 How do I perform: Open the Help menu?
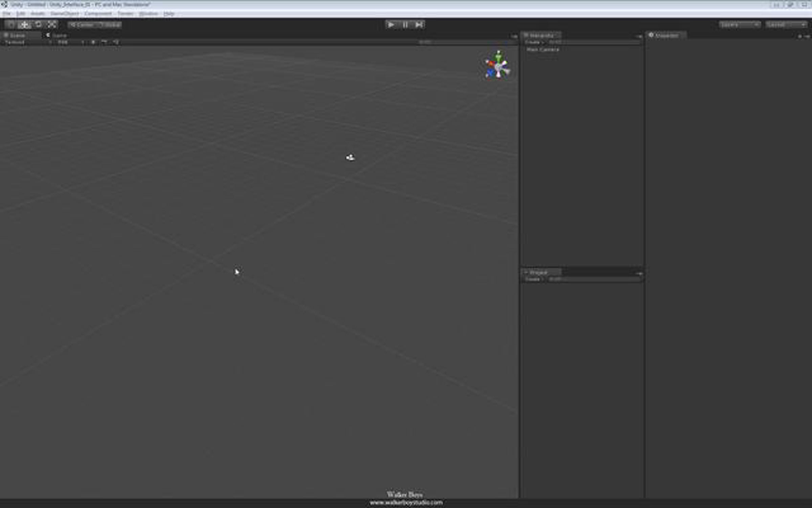coord(169,14)
